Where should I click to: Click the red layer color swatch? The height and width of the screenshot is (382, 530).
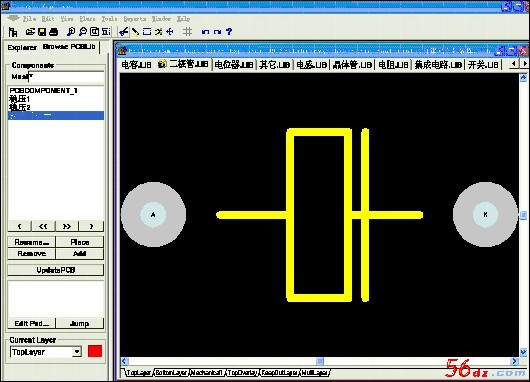(95, 351)
